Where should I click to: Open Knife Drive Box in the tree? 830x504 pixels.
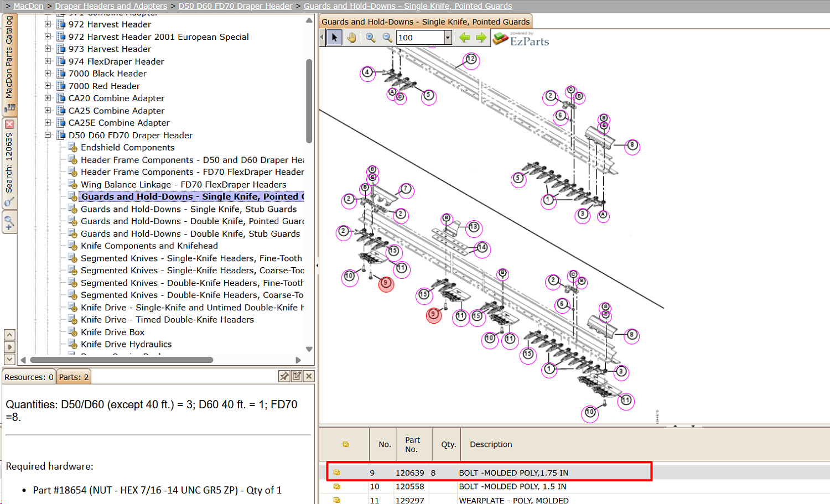[112, 332]
